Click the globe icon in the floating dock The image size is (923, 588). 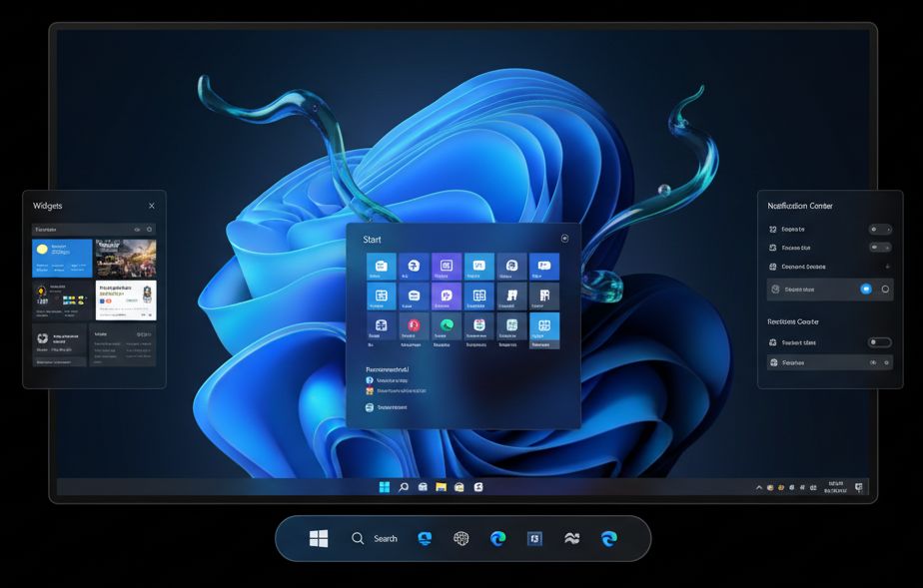[x=460, y=538]
